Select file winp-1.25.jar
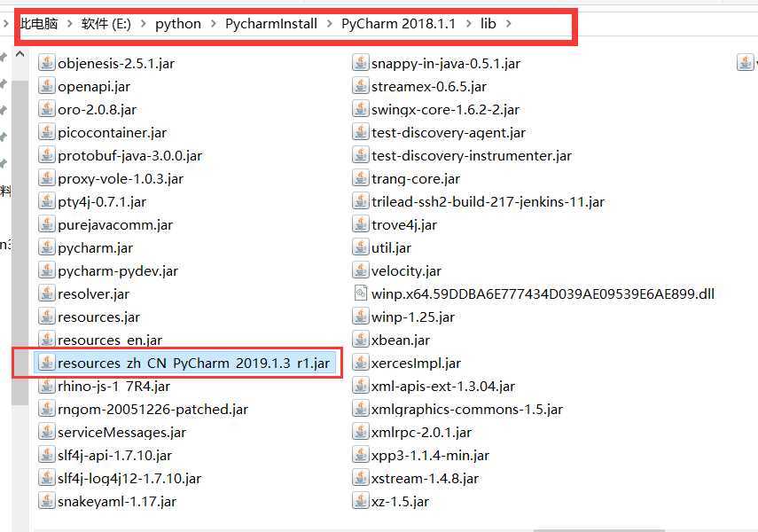The width and height of the screenshot is (758, 532). (x=403, y=317)
